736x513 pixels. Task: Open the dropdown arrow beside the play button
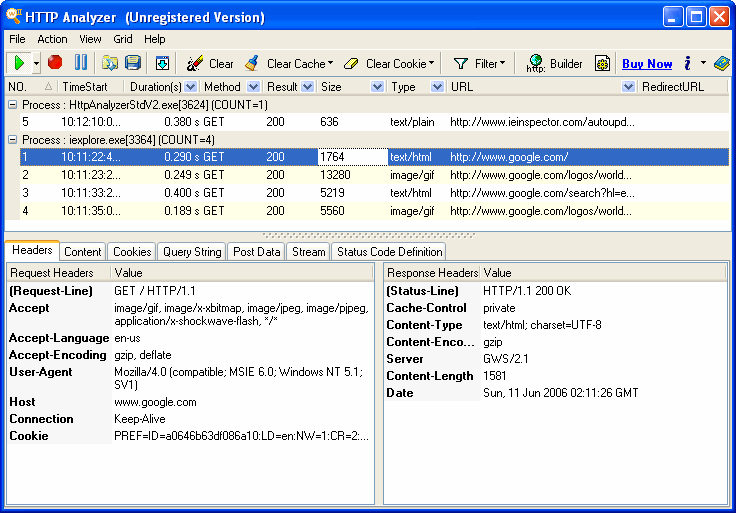(36, 62)
